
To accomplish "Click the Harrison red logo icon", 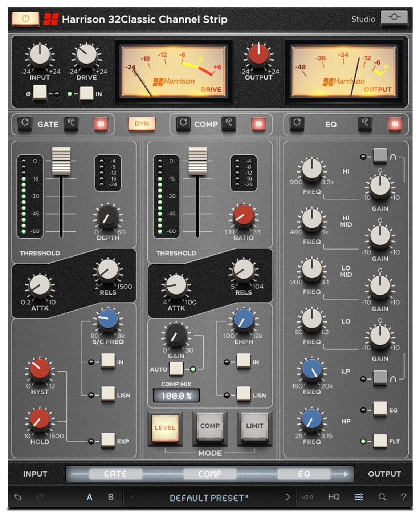I will click(x=51, y=19).
